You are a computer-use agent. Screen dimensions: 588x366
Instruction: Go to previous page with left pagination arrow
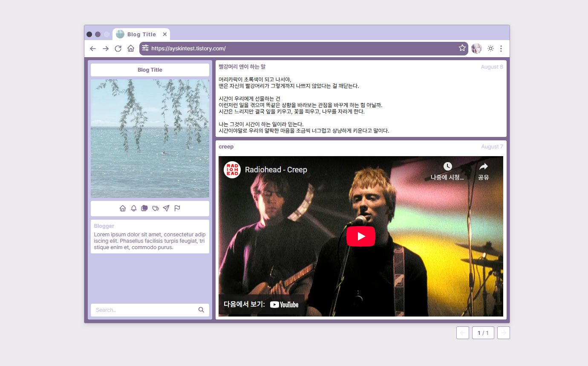coord(463,333)
